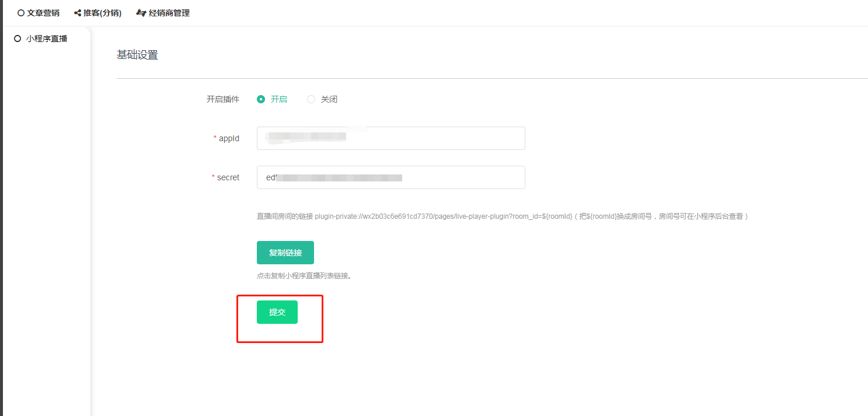The height and width of the screenshot is (416, 868).
Task: Go to the 经销商管理 menu
Action: [x=169, y=13]
